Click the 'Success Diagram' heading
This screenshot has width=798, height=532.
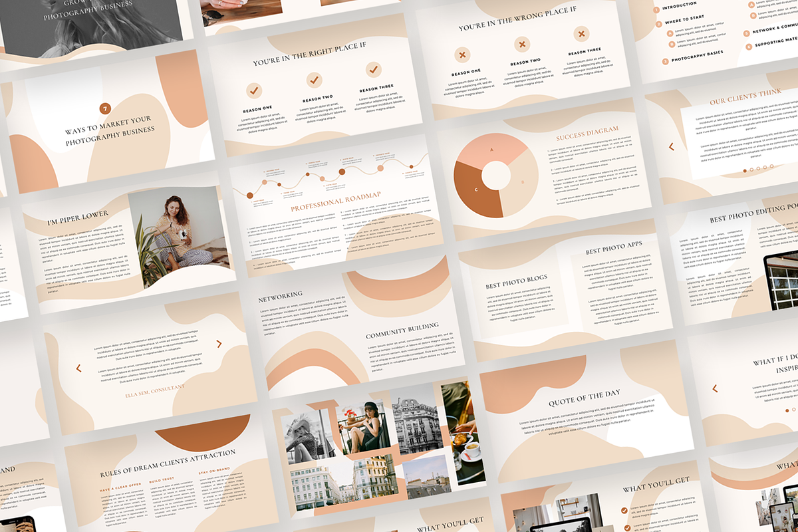click(588, 133)
